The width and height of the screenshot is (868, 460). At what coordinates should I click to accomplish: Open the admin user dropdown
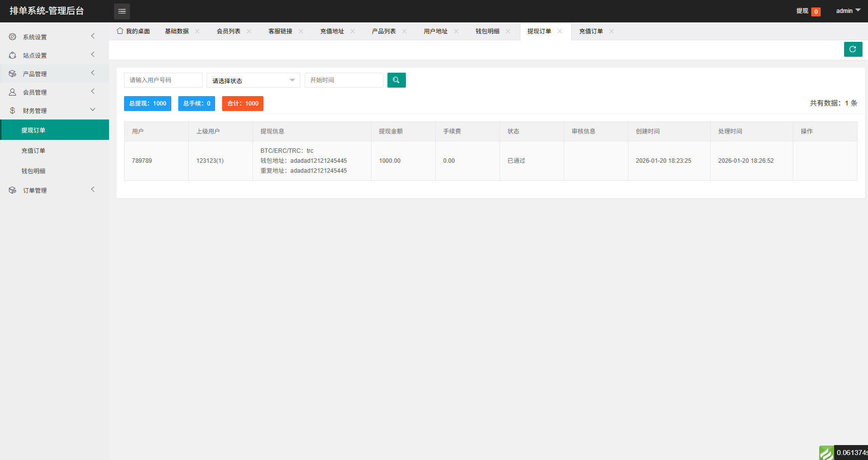[848, 11]
